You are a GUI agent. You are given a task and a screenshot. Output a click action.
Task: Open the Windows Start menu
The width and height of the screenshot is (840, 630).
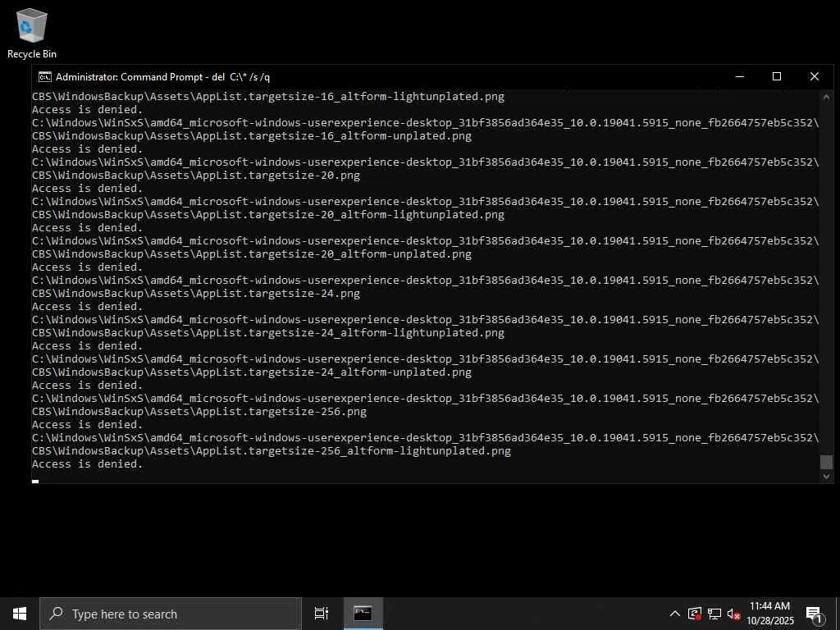click(20, 614)
